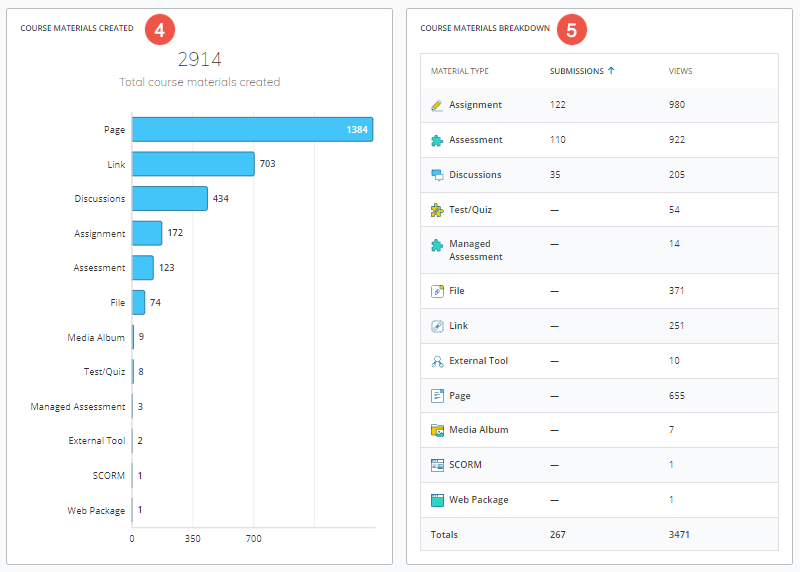Sort table by Views column header
This screenshot has height=572, width=800.
[680, 71]
